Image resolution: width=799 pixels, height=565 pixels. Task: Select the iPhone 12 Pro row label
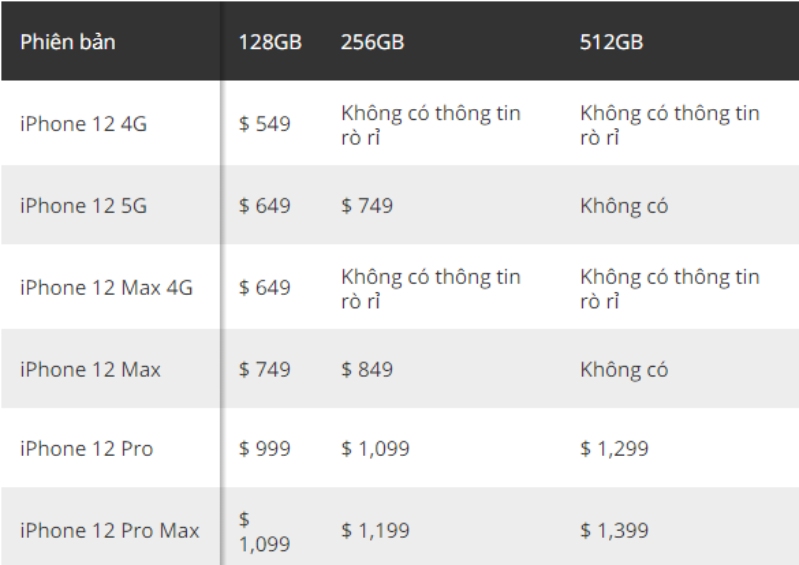86,449
